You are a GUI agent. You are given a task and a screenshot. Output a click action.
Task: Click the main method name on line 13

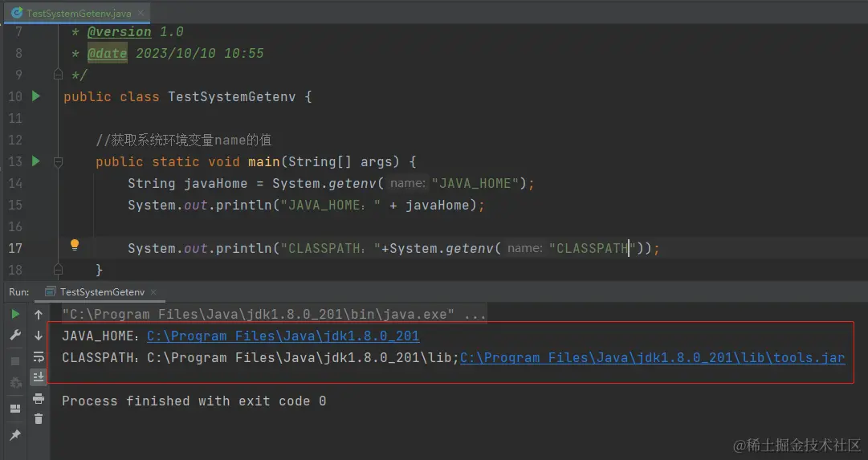tap(263, 161)
